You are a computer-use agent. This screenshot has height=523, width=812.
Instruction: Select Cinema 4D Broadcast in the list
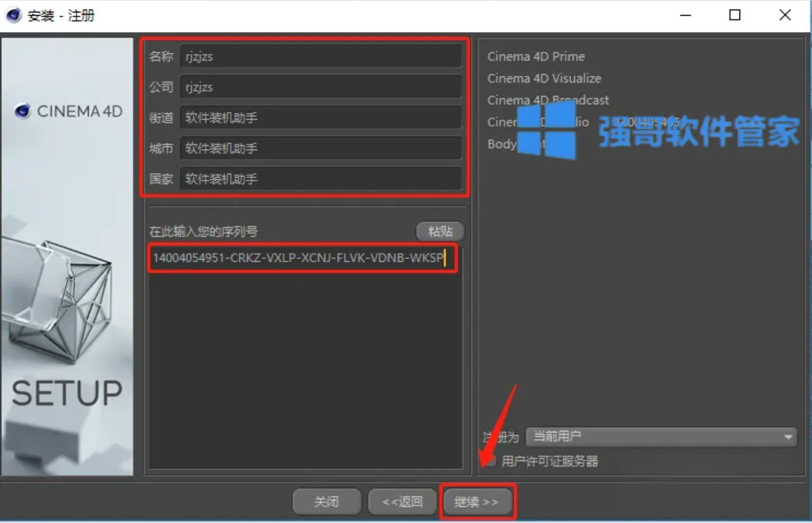click(x=548, y=100)
